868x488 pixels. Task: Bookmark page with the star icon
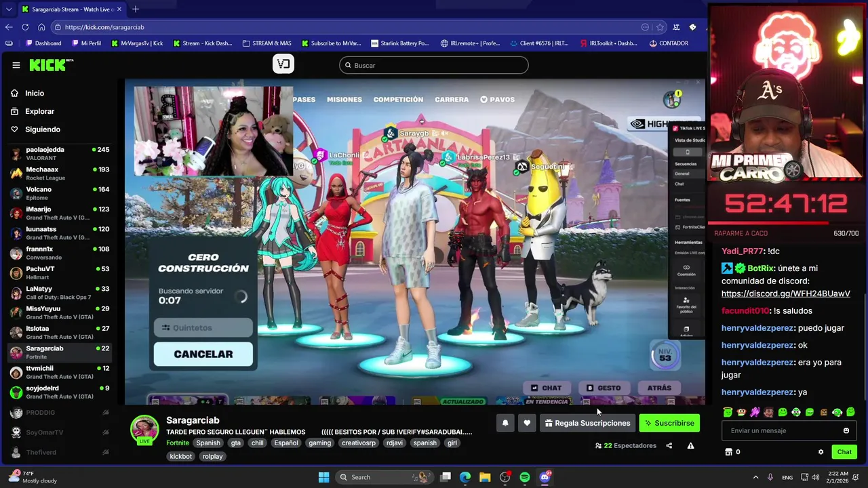pyautogui.click(x=660, y=27)
